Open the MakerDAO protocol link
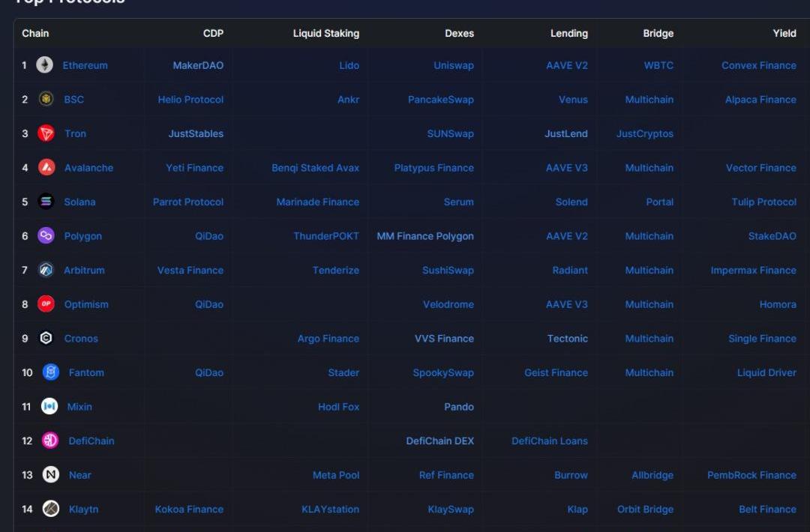This screenshot has width=810, height=532. pyautogui.click(x=198, y=65)
